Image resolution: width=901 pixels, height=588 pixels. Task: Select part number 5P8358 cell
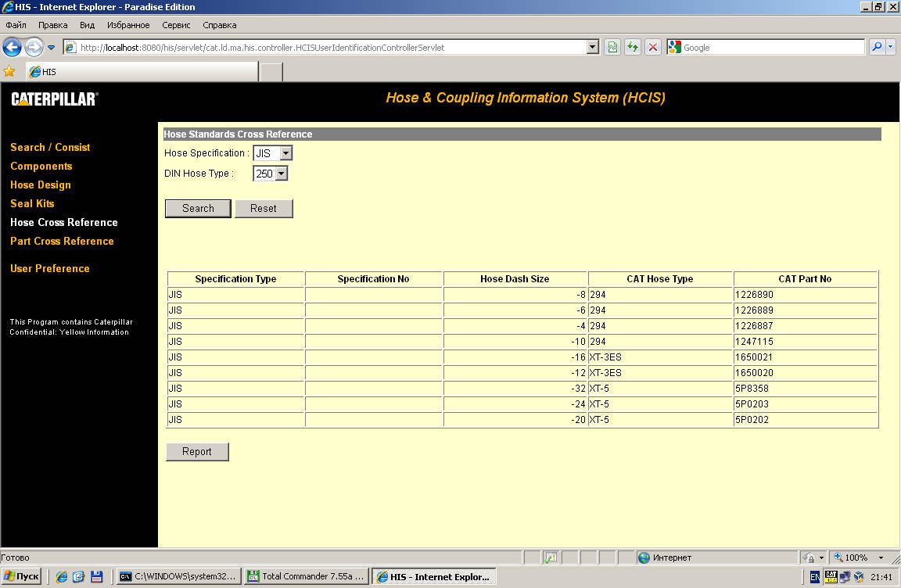click(x=805, y=388)
